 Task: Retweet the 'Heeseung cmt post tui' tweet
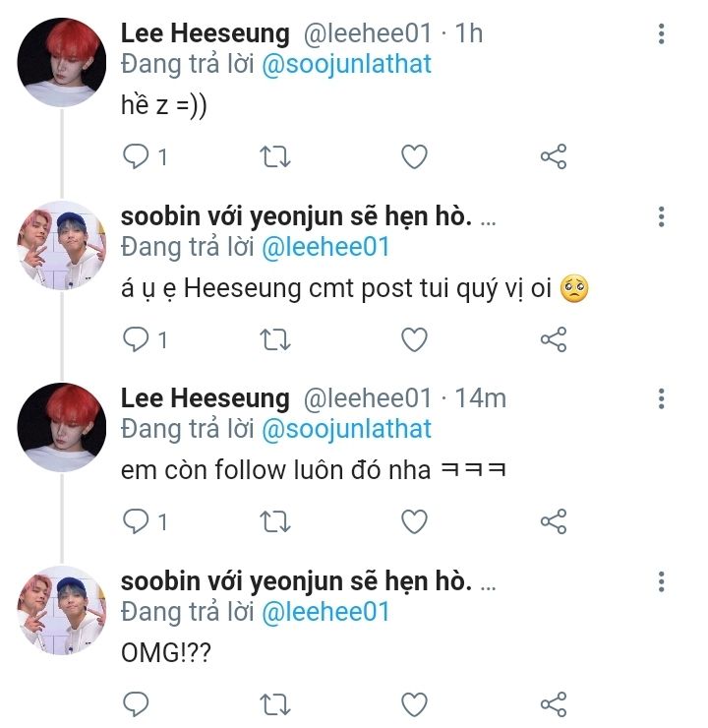click(274, 339)
